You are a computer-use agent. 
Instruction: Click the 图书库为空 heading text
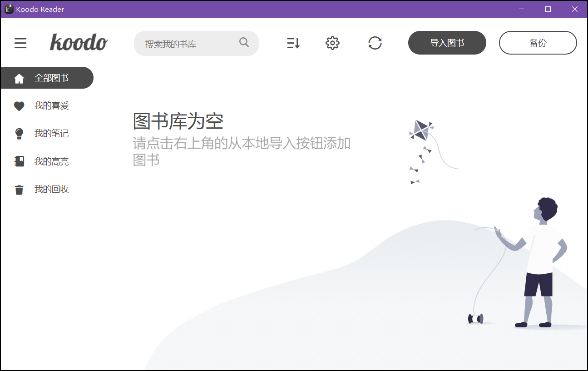coord(178,121)
